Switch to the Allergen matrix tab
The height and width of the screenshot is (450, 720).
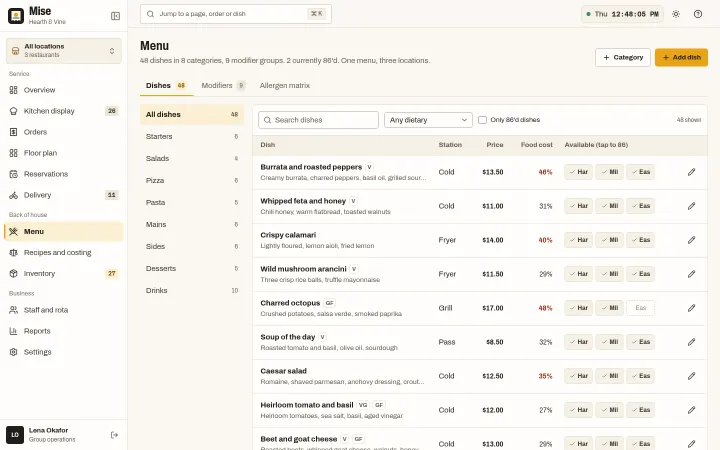[285, 85]
